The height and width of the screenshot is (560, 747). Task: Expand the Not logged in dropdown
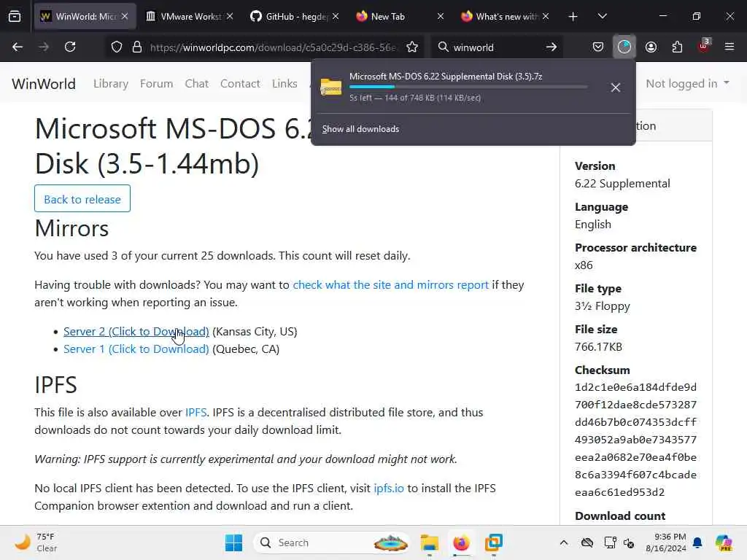(x=687, y=83)
